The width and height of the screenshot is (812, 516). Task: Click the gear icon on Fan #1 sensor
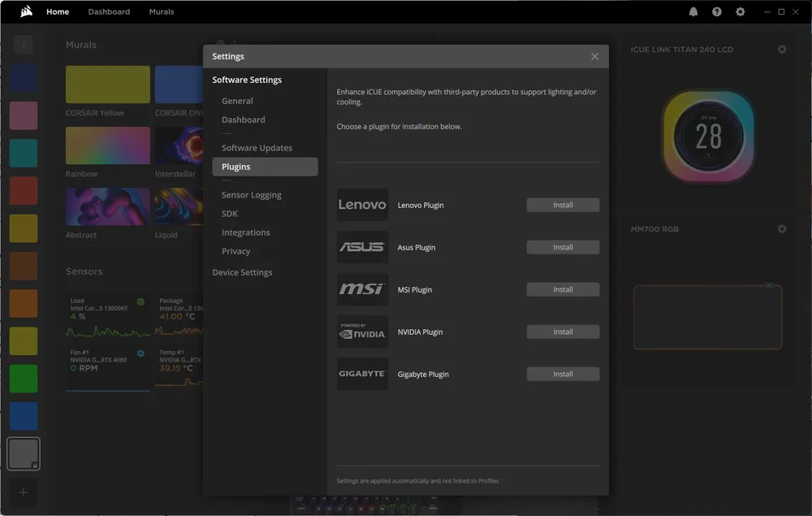pos(140,353)
